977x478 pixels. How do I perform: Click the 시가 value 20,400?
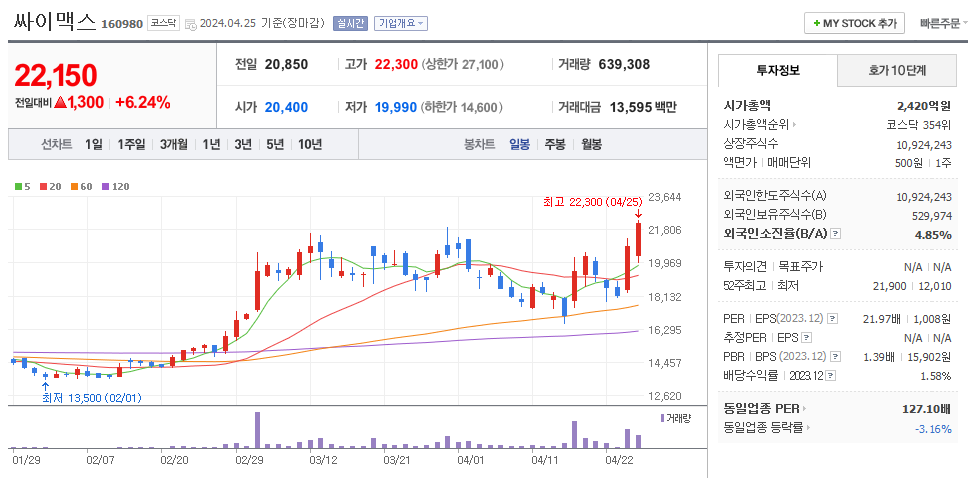pyautogui.click(x=286, y=107)
